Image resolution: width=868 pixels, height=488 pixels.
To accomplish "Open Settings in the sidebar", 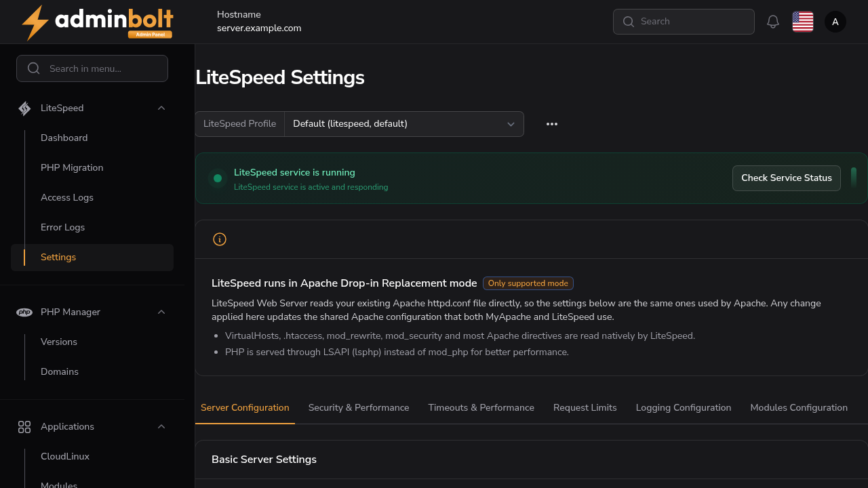I will coord(92,258).
